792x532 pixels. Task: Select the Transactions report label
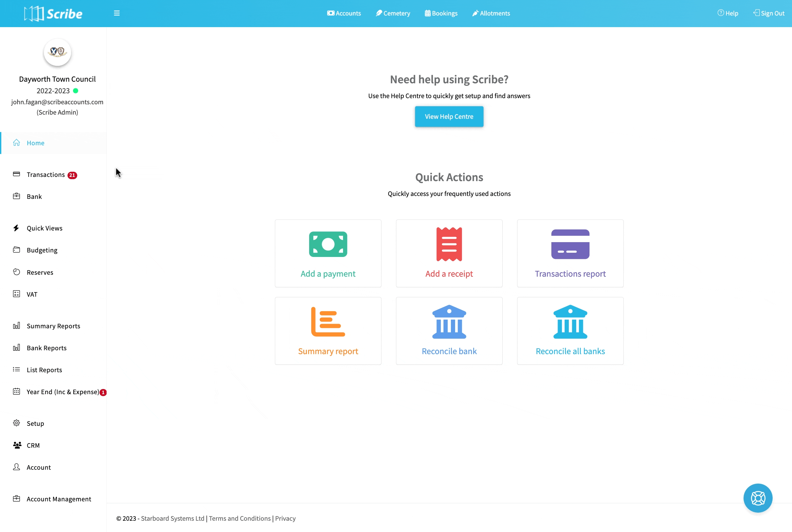(570, 274)
